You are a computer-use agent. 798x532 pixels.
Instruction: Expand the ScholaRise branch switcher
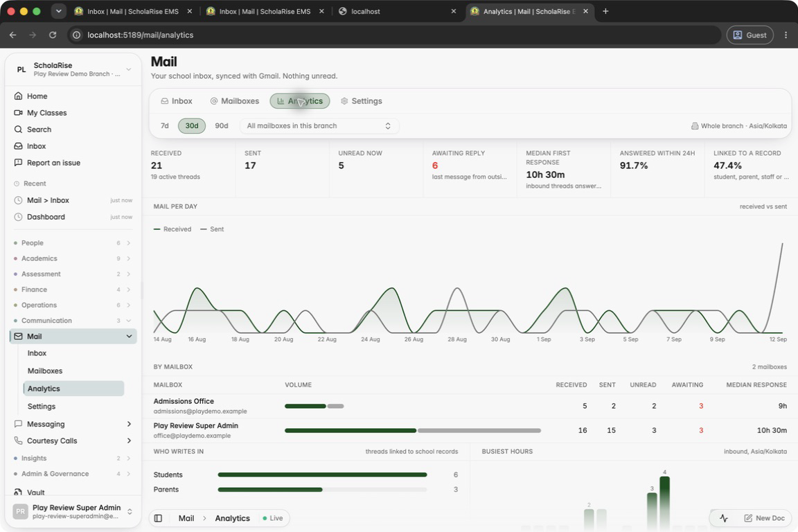(129, 69)
